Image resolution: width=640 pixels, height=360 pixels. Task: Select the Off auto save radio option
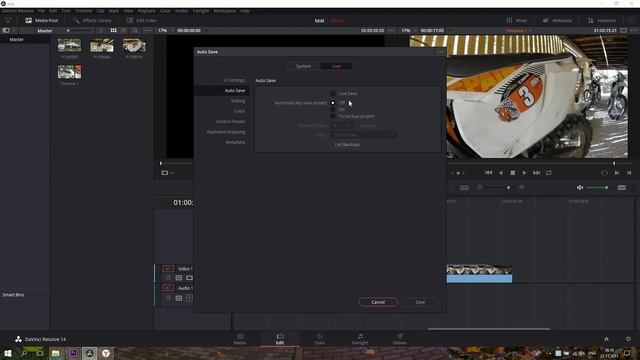(333, 103)
